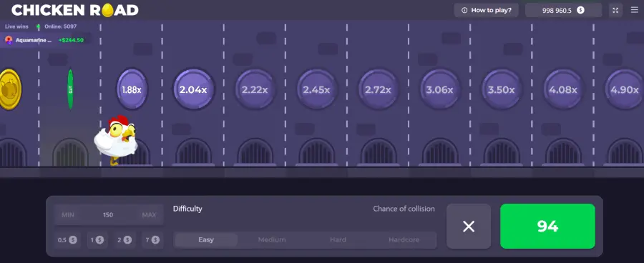Screen dimensions: 644x263
Task: Toggle fullscreen mode icon
Action: click(x=615, y=10)
